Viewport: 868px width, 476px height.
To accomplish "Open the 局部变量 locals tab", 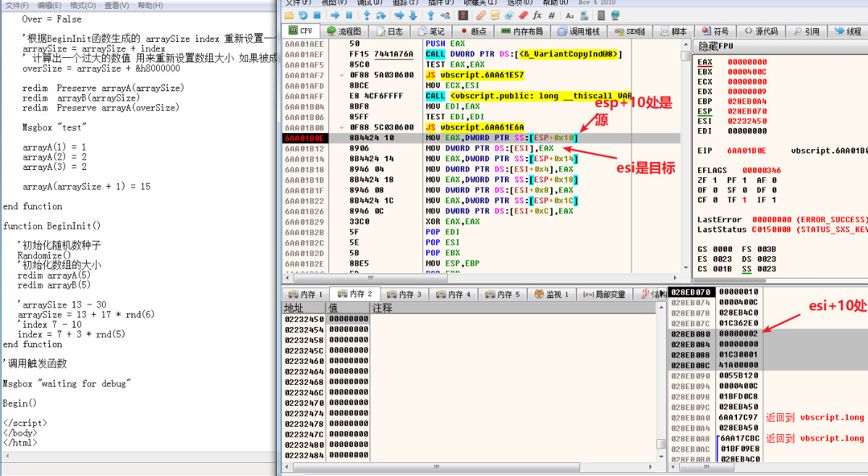I will pyautogui.click(x=605, y=294).
